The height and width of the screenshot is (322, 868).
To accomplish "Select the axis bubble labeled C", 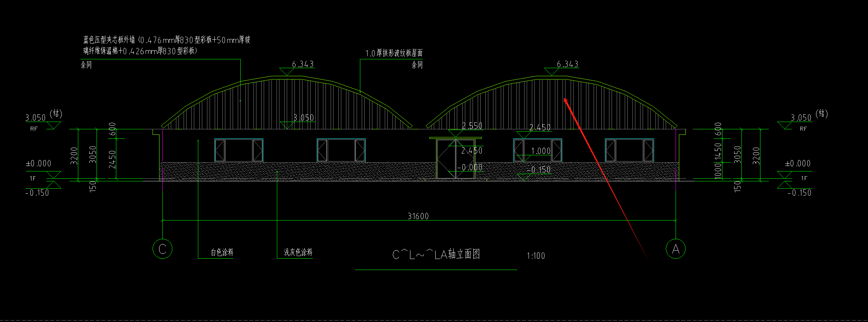I will 162,249.
